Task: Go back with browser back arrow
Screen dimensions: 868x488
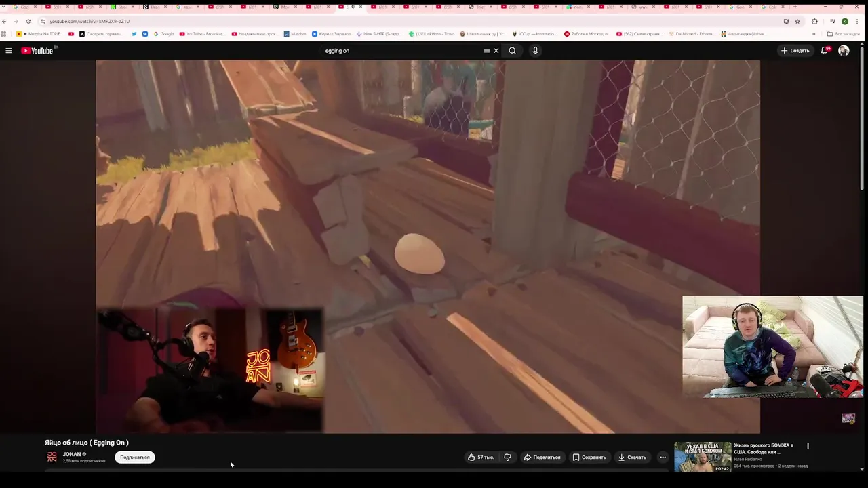Action: tap(5, 21)
